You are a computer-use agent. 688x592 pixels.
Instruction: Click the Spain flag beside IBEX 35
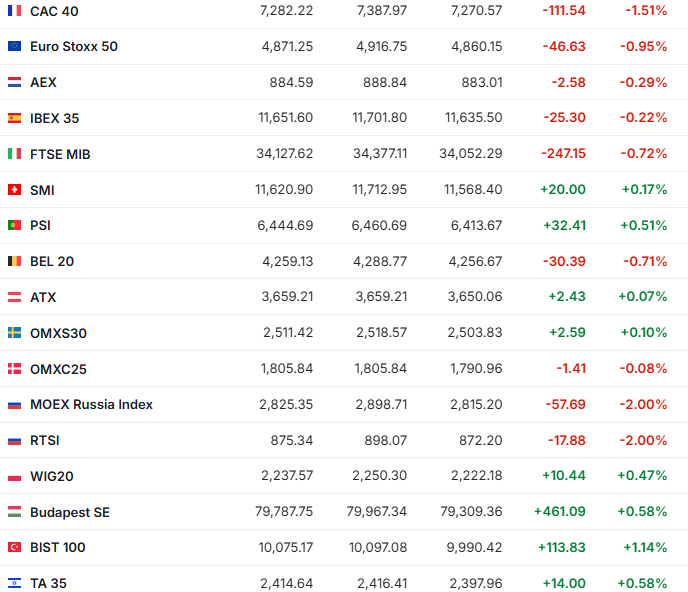coord(14,118)
